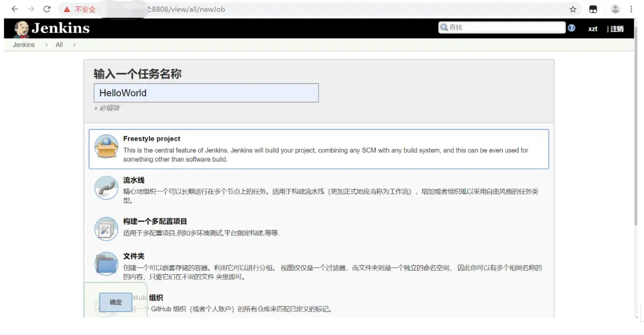Choose the Freestyle project title

tap(151, 139)
